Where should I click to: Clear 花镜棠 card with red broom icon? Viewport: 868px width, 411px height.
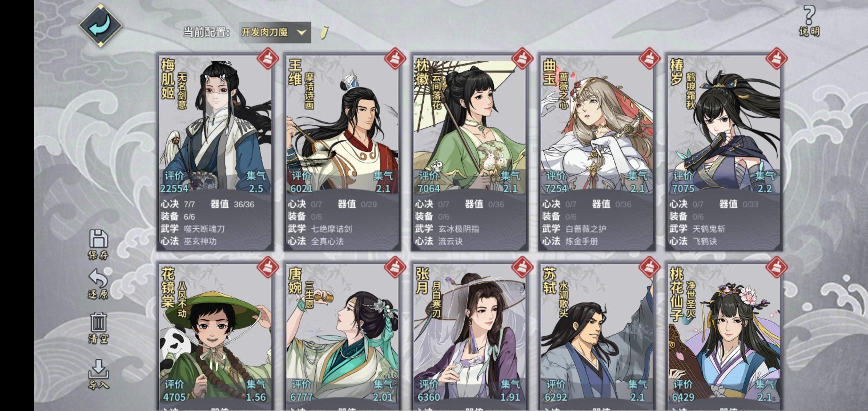(268, 268)
